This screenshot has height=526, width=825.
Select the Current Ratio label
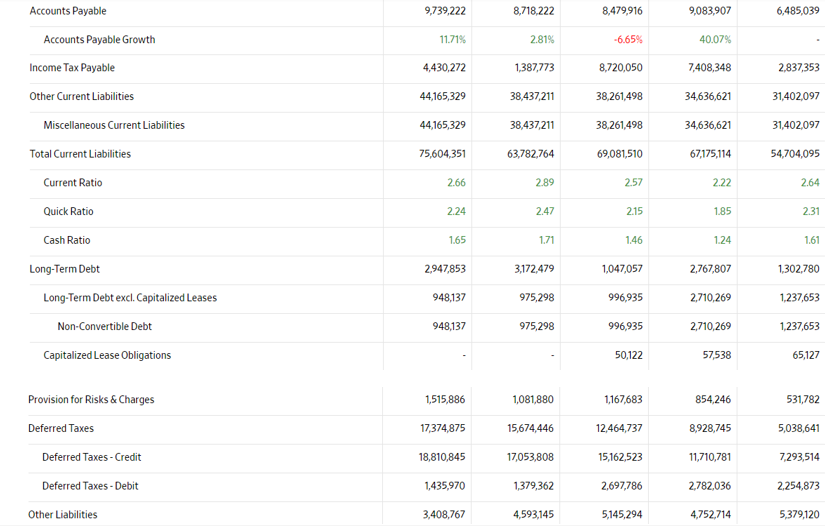[x=73, y=183]
